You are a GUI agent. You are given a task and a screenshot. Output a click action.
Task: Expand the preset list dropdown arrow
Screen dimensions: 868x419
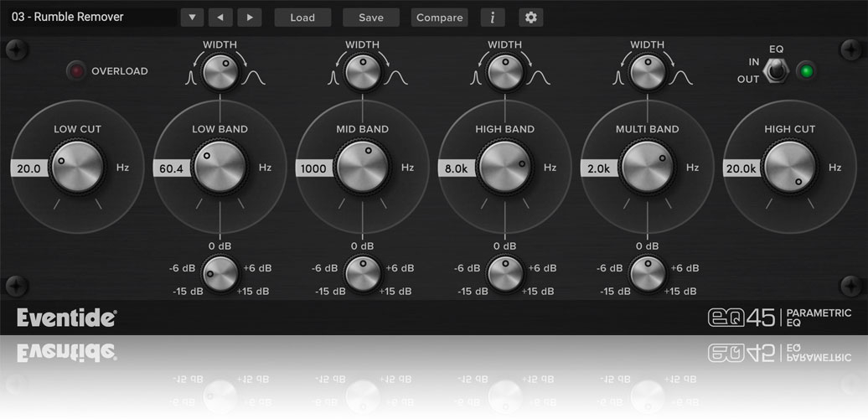pyautogui.click(x=192, y=18)
